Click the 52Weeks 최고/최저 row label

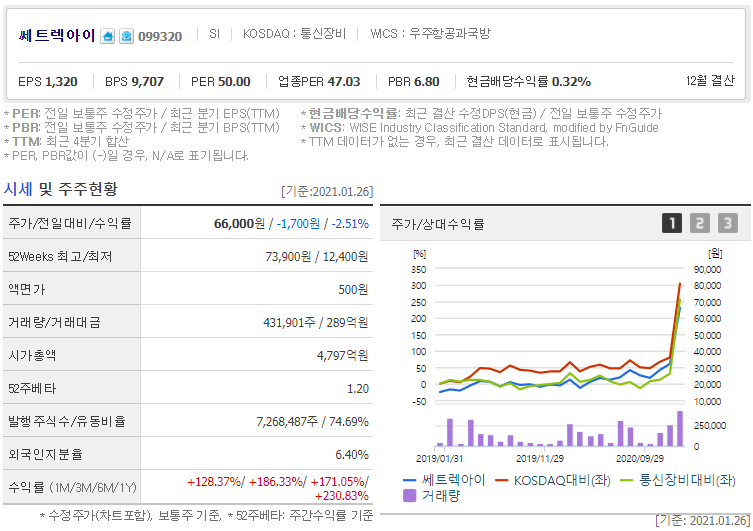60,257
